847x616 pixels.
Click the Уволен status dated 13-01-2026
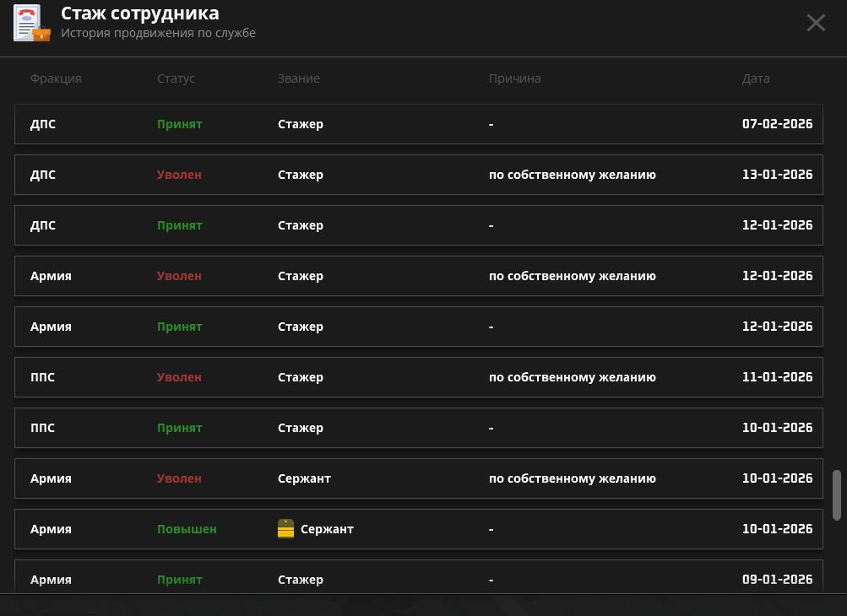click(x=179, y=175)
